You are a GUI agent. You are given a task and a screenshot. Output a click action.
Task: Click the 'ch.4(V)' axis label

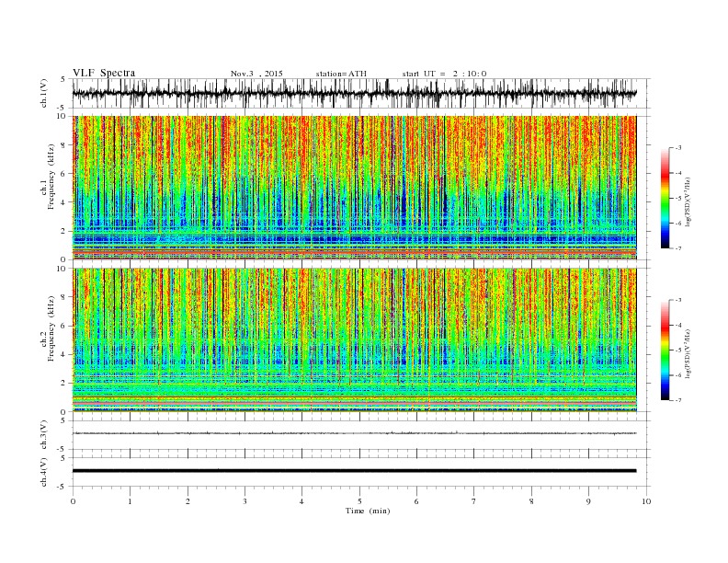pos(44,472)
